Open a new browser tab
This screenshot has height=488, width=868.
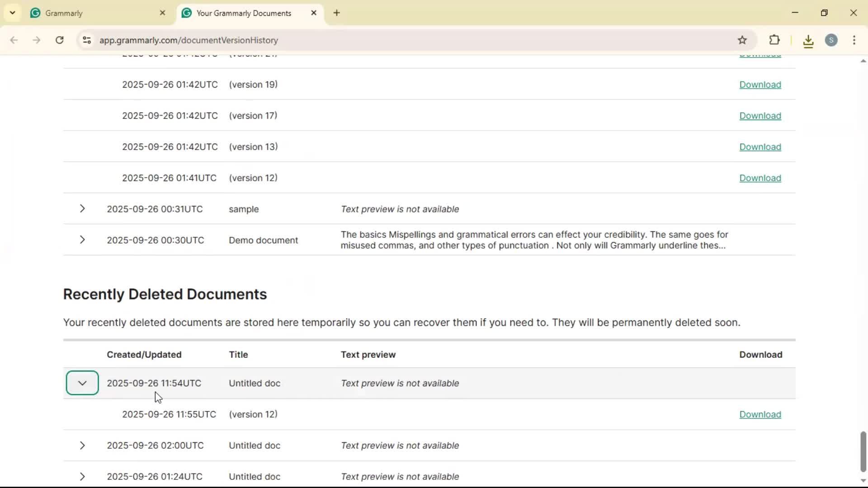(336, 13)
